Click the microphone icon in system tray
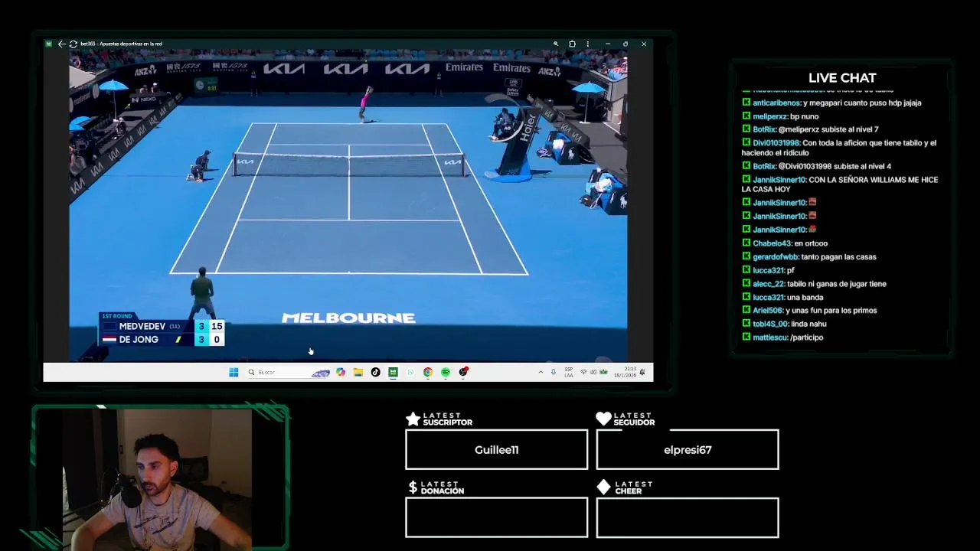This screenshot has height=551, width=980. [x=554, y=373]
